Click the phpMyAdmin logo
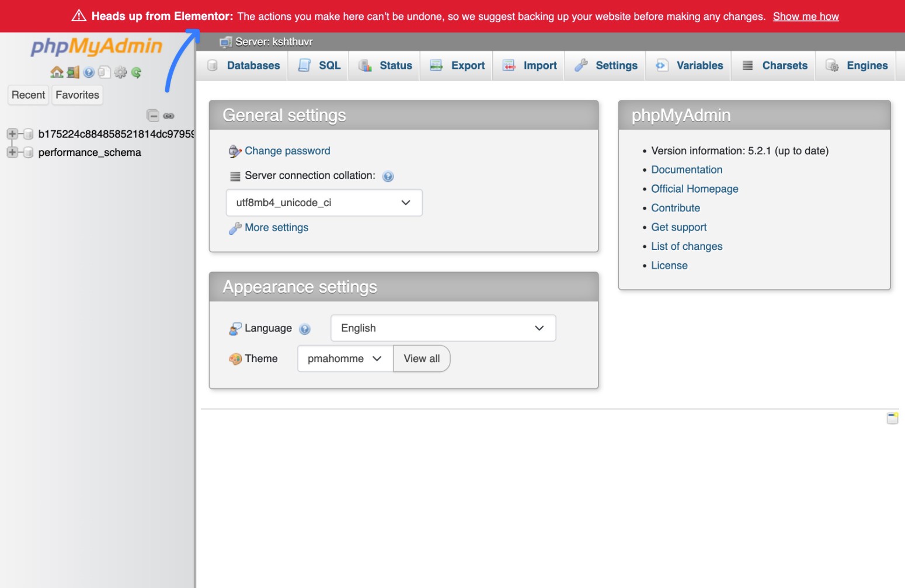 [x=96, y=46]
